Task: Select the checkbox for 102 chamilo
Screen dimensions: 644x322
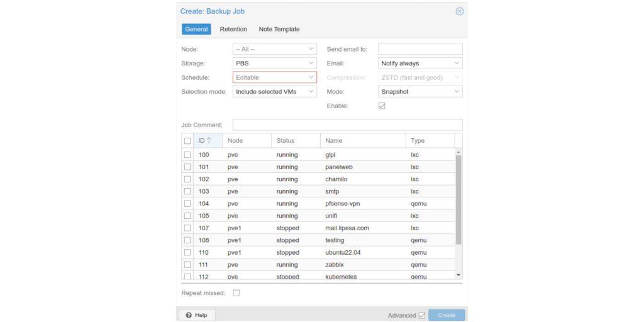Action: (187, 179)
